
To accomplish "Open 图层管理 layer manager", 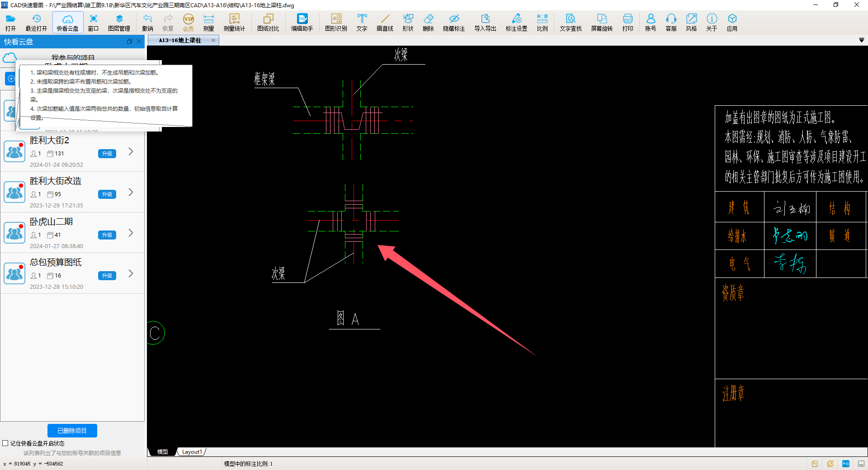I will pyautogui.click(x=119, y=23).
